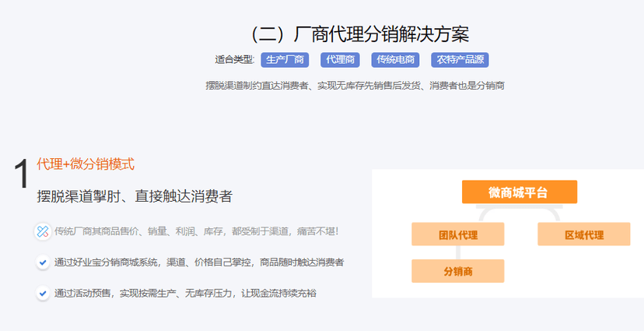Click the 渠道、价格自己掌控 description line
Screen dimensions: 644x331
199,262
